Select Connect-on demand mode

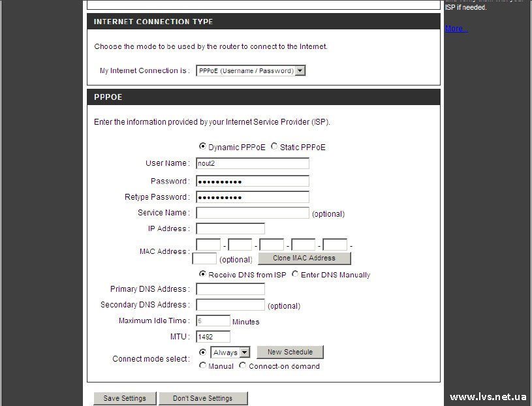(243, 366)
